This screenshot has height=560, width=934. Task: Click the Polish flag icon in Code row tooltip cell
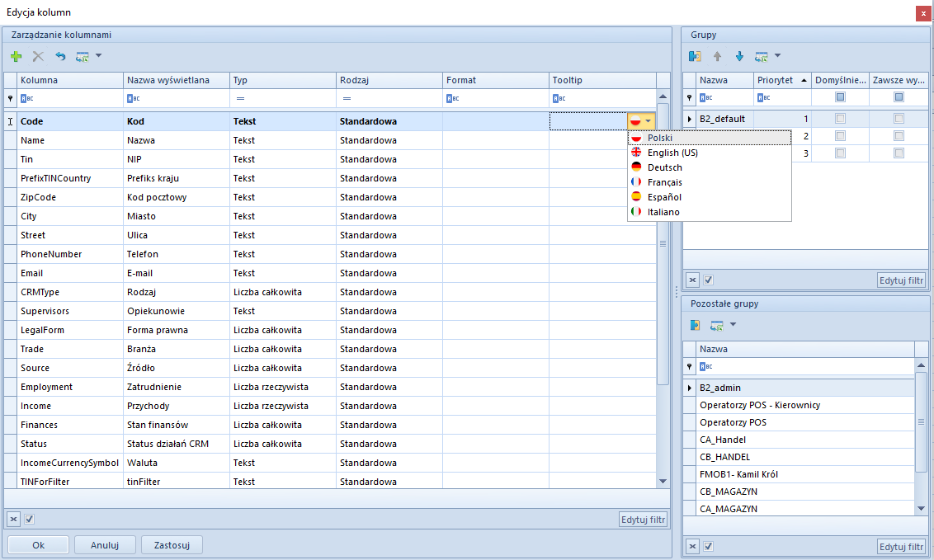tap(635, 121)
